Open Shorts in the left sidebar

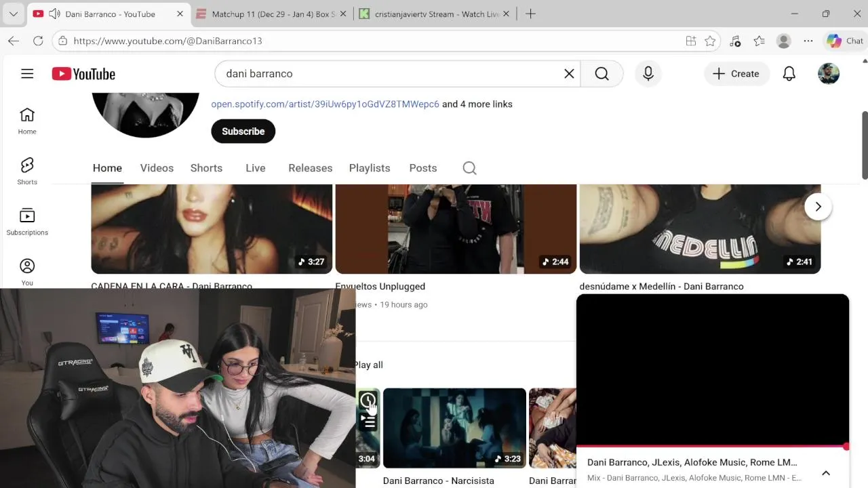[x=27, y=171]
